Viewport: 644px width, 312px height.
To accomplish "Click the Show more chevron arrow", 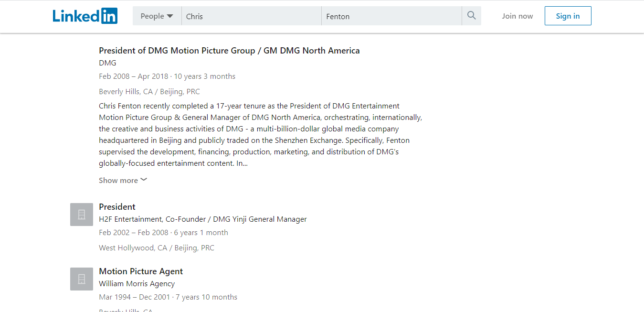I will pos(144,180).
